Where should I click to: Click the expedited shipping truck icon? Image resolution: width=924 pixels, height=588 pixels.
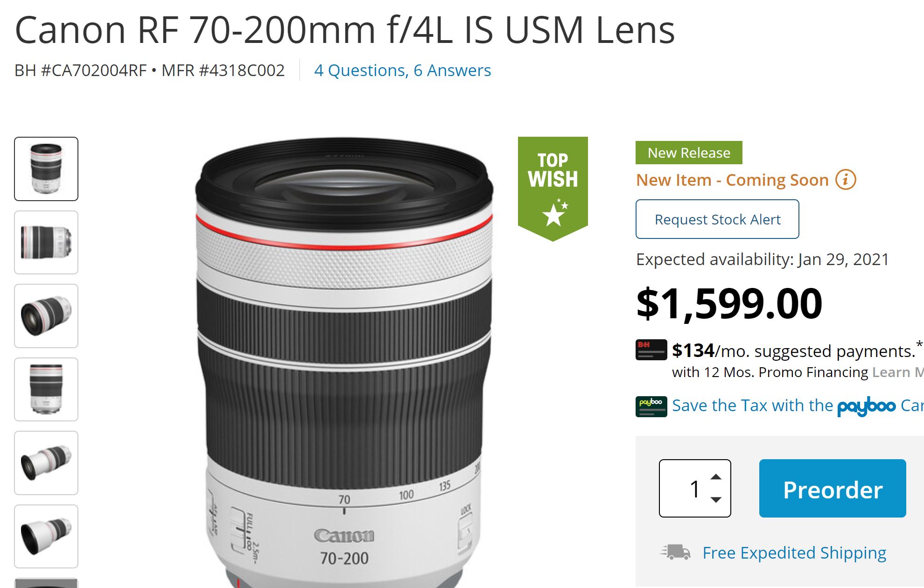(x=675, y=552)
